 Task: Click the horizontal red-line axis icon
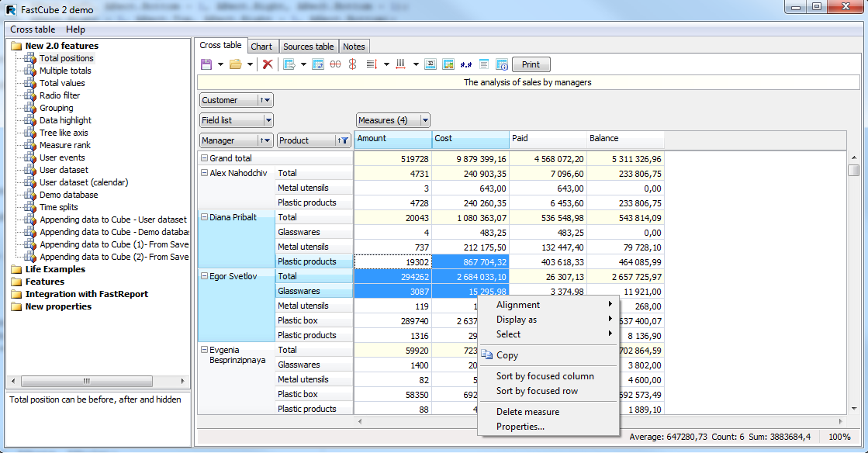tap(335, 64)
